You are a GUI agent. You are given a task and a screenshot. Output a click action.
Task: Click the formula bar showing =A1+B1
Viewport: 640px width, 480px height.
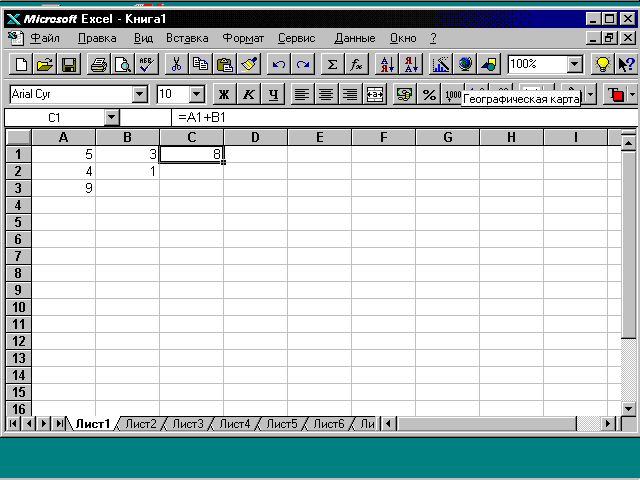click(x=404, y=118)
